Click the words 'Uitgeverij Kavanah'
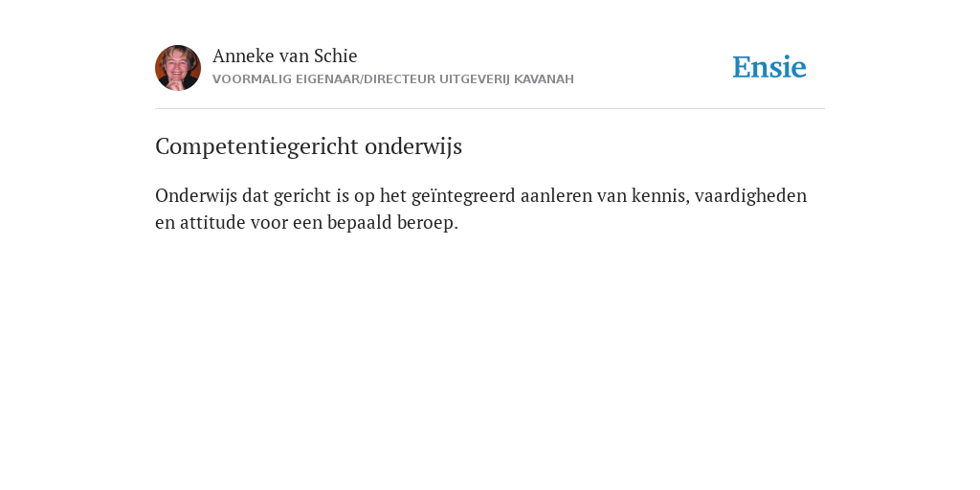This screenshot has width=980, height=490. tap(506, 79)
